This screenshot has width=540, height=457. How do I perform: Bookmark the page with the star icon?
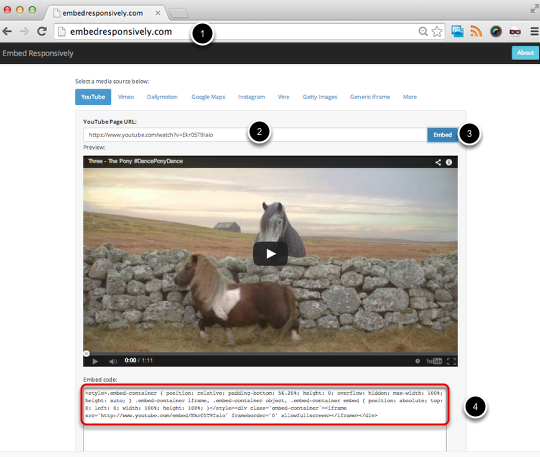click(x=437, y=32)
